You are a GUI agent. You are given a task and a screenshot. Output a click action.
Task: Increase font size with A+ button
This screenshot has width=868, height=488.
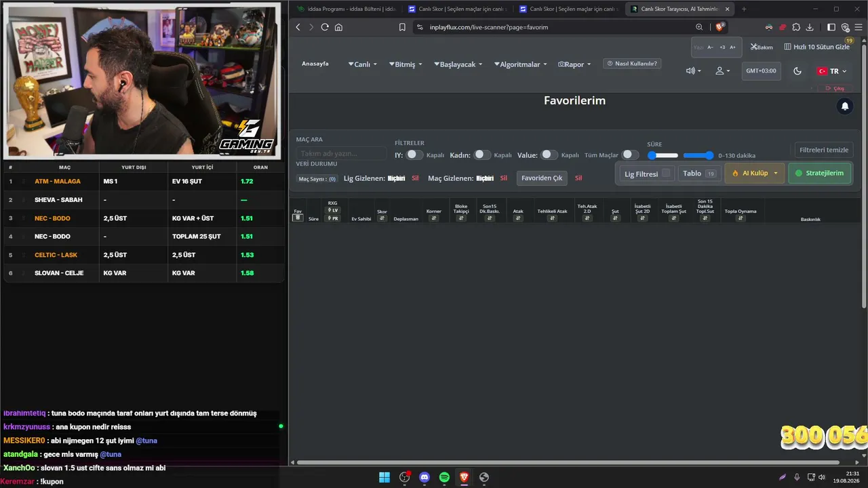coord(733,47)
